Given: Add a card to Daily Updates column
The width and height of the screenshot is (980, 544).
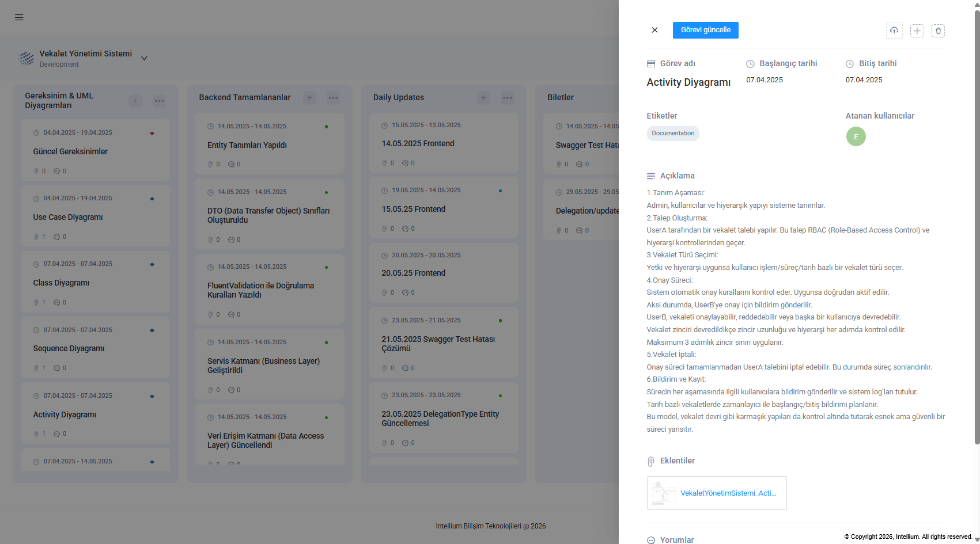Looking at the screenshot, I should [483, 98].
